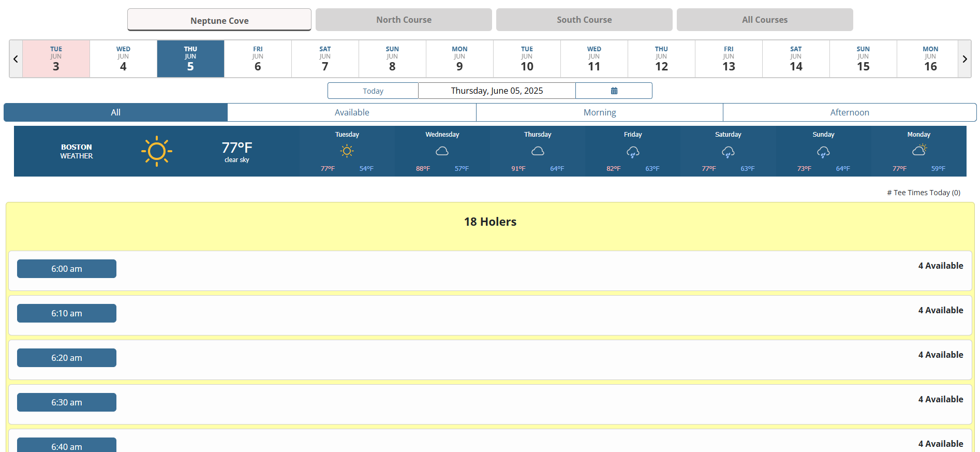Click Wednesday's cloudy forecast icon

pos(442,151)
